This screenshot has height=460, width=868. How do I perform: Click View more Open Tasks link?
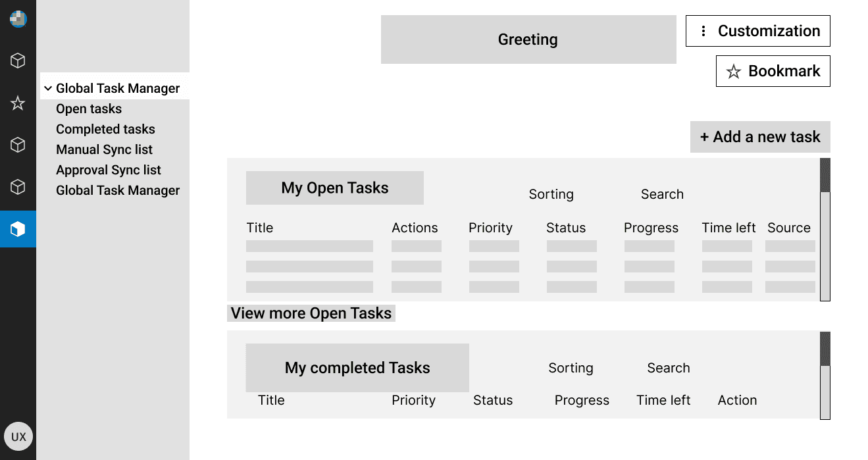311,313
